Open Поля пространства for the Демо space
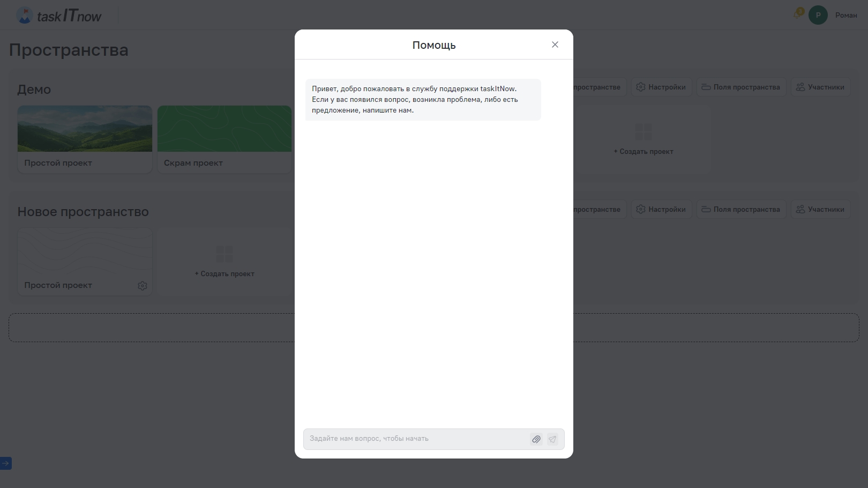Screen dimensions: 868x488 click(x=740, y=87)
